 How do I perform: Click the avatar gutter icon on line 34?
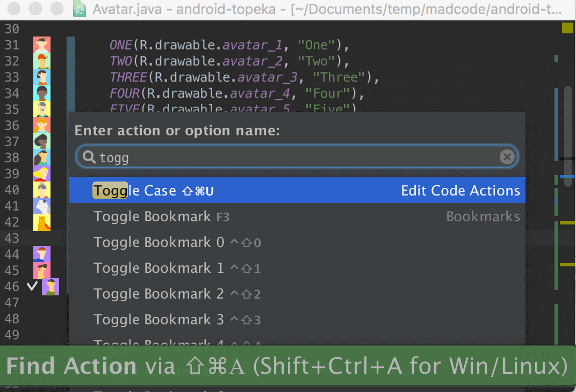[42, 93]
